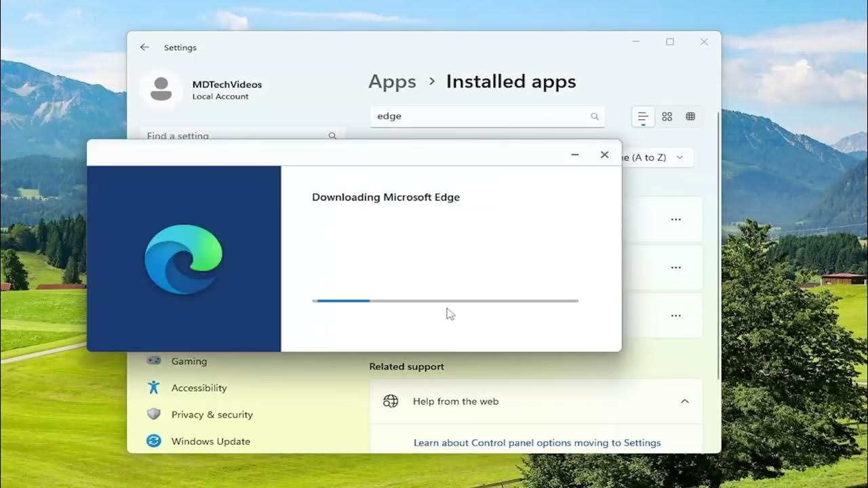Image resolution: width=868 pixels, height=488 pixels.
Task: Open the second app's three-dot menu
Action: pyautogui.click(x=676, y=268)
